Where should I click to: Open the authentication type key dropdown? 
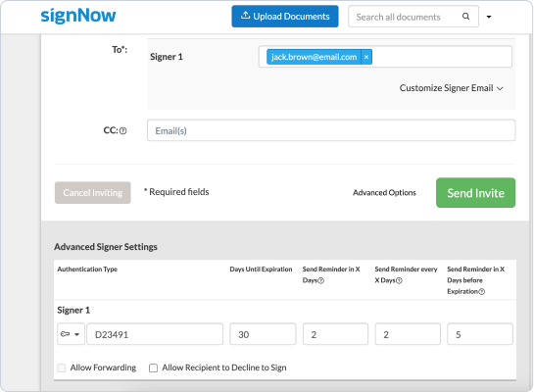[x=71, y=334]
